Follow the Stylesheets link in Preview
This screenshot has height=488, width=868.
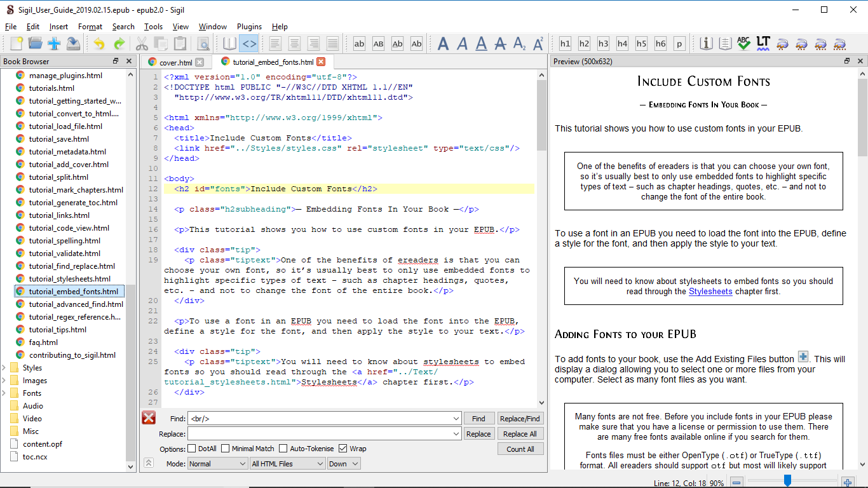[x=710, y=292]
